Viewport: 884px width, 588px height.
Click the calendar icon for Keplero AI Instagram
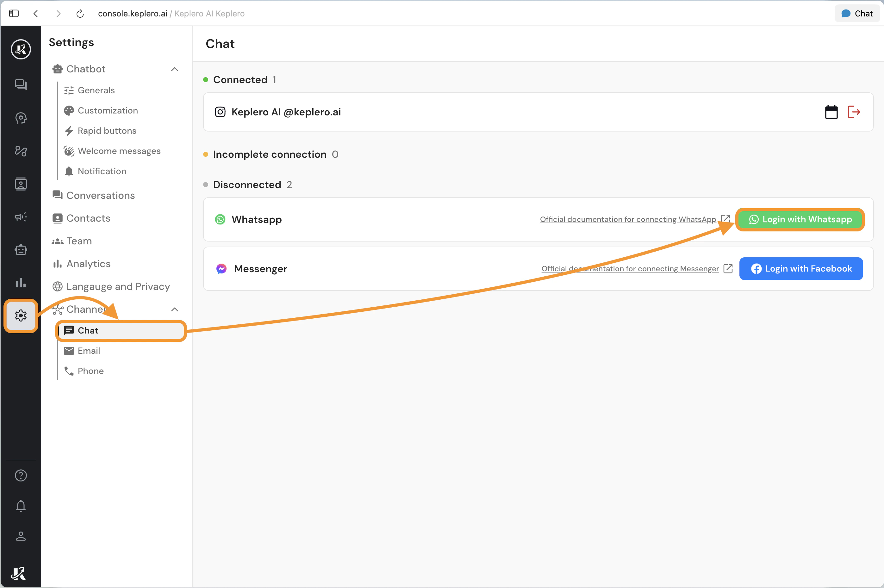[831, 112]
